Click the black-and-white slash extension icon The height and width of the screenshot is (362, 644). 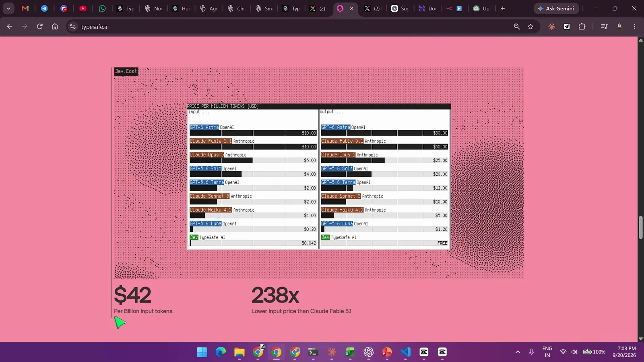(567, 27)
